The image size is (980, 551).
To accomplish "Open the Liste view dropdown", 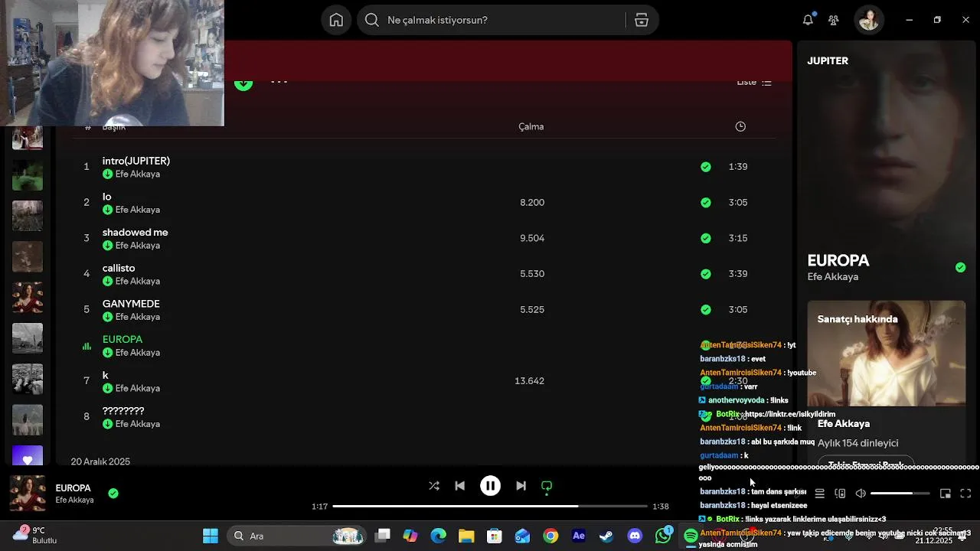I will [754, 83].
